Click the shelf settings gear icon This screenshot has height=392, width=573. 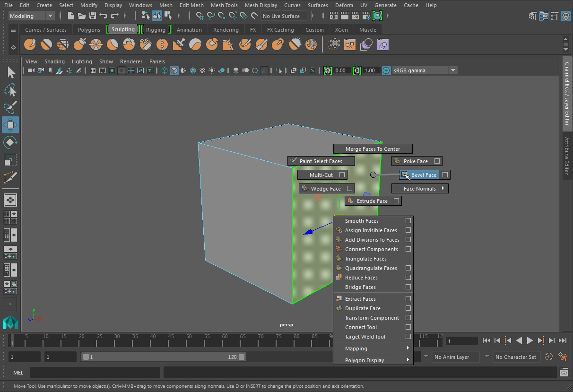tap(13, 47)
